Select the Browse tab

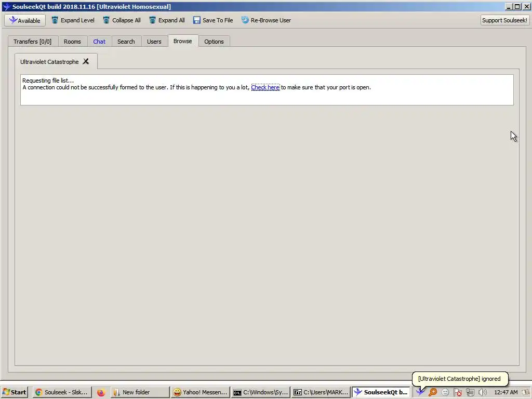click(182, 41)
